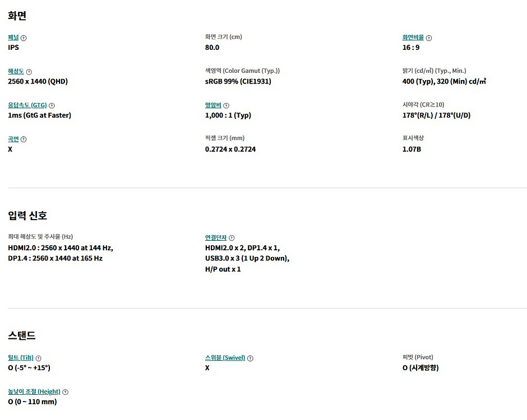527x420 pixels.
Task: Click the help icon next to 틸트 (Tilt)
Action: click(x=38, y=358)
